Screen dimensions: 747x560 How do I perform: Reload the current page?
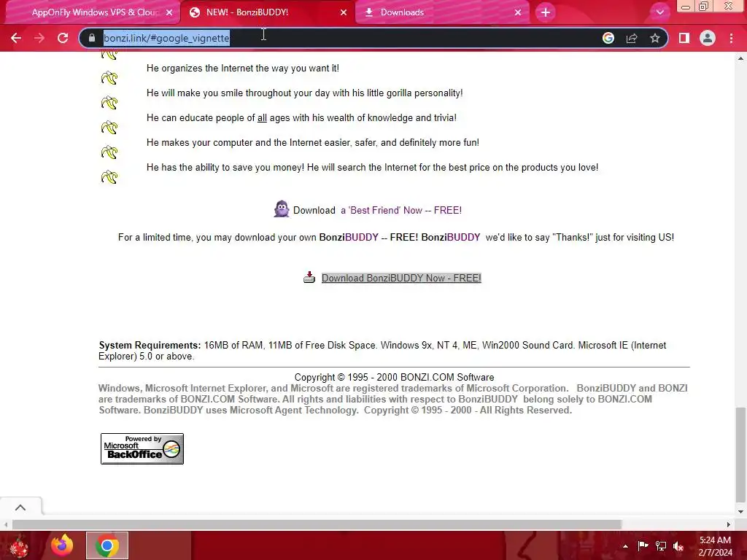tap(63, 38)
